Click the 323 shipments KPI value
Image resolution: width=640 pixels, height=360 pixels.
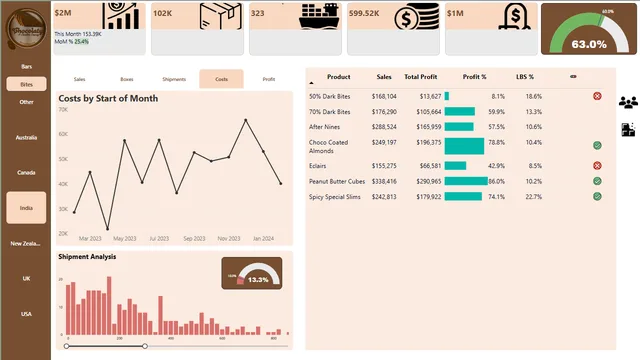pyautogui.click(x=258, y=13)
